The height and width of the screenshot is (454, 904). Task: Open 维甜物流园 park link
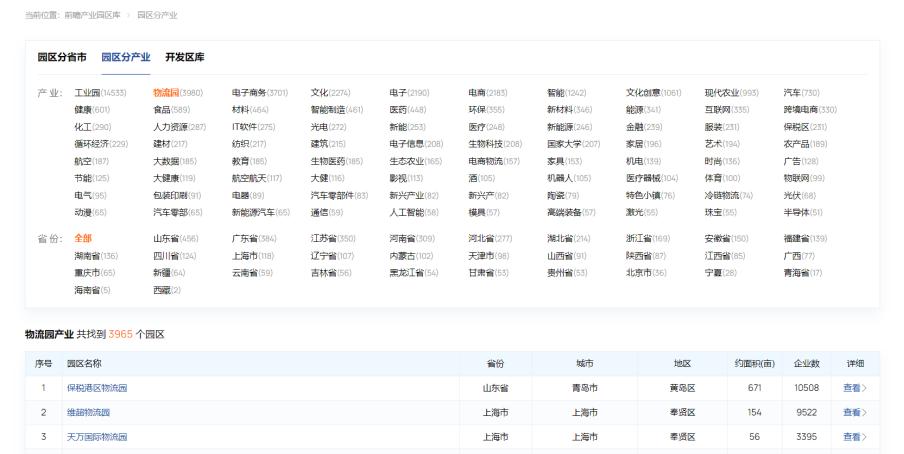[88, 412]
